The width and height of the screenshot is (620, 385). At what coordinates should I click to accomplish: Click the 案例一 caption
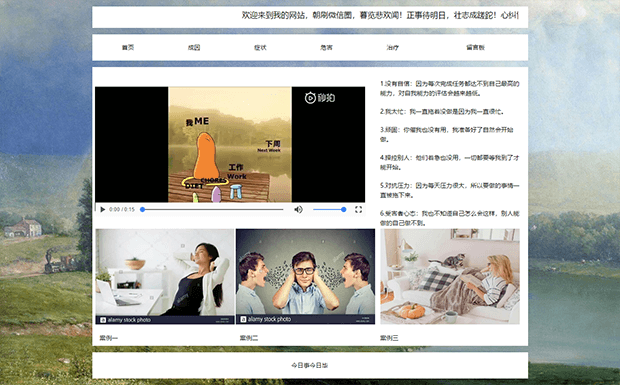[x=109, y=338]
